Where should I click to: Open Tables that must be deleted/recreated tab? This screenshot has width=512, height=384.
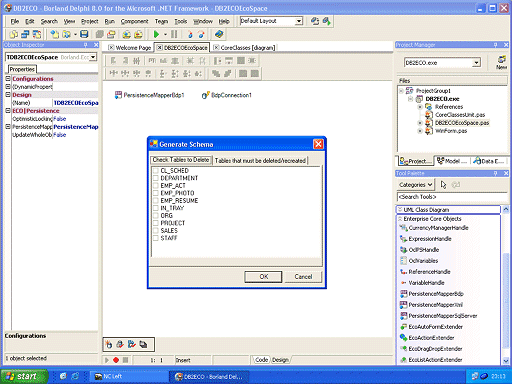(260, 160)
